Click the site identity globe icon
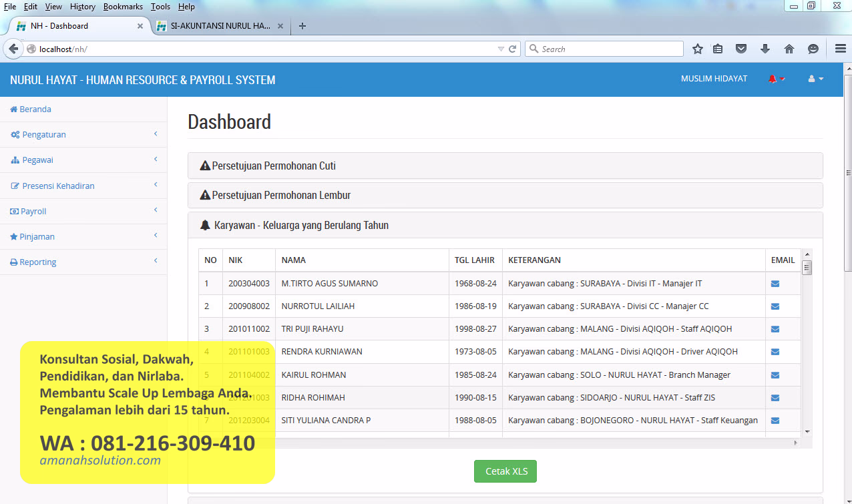 (31, 49)
